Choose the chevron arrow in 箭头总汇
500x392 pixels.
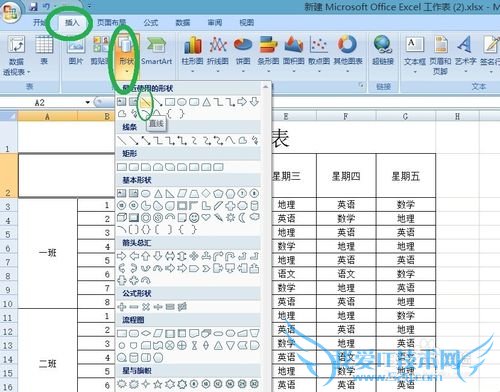click(206, 268)
